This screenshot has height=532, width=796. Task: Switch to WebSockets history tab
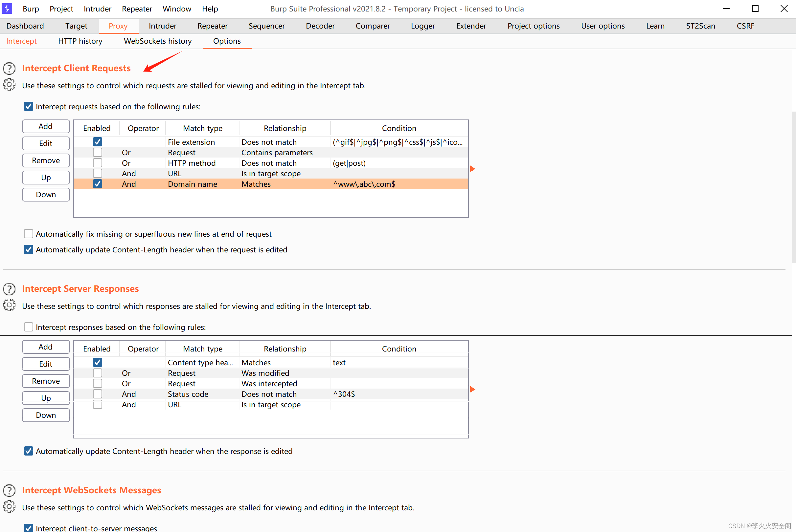pyautogui.click(x=158, y=40)
